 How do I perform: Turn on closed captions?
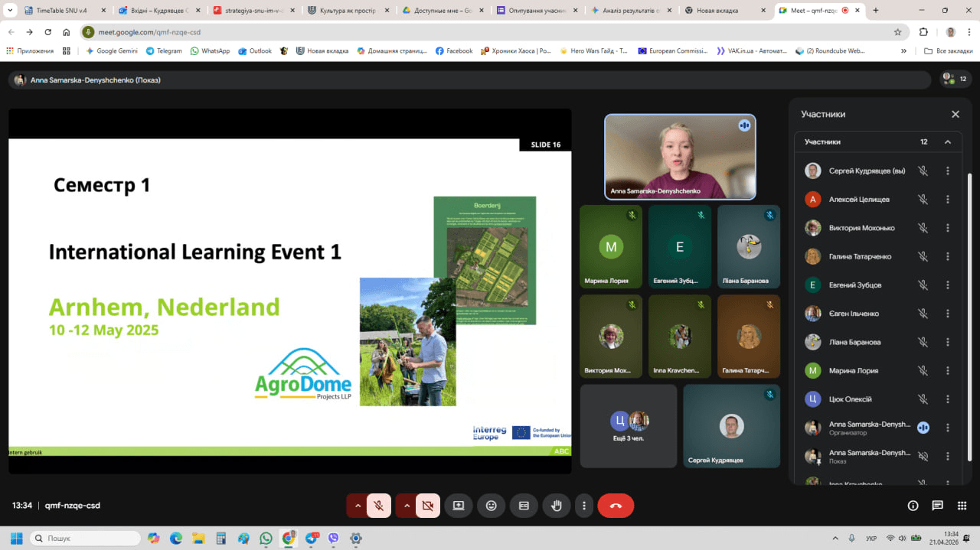524,506
